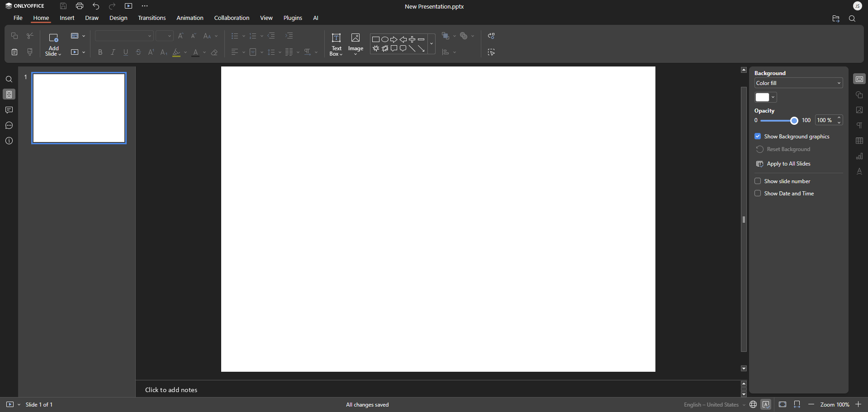The image size is (868, 412).
Task: Undo the last action
Action: [x=96, y=6]
